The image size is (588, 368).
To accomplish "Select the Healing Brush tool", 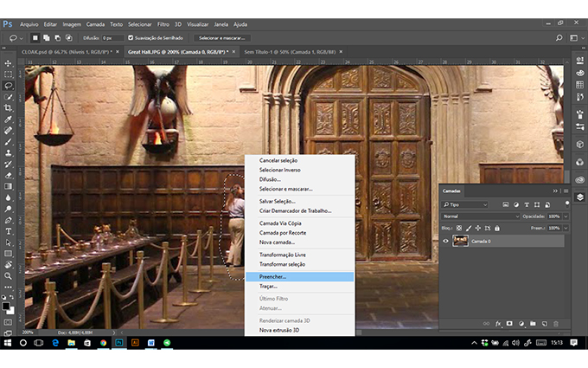I will [x=8, y=131].
